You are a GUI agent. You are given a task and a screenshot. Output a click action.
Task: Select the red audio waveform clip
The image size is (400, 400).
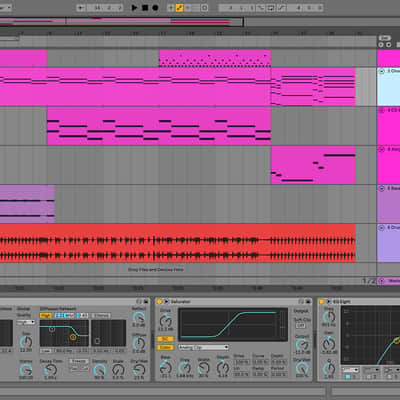coord(178,243)
